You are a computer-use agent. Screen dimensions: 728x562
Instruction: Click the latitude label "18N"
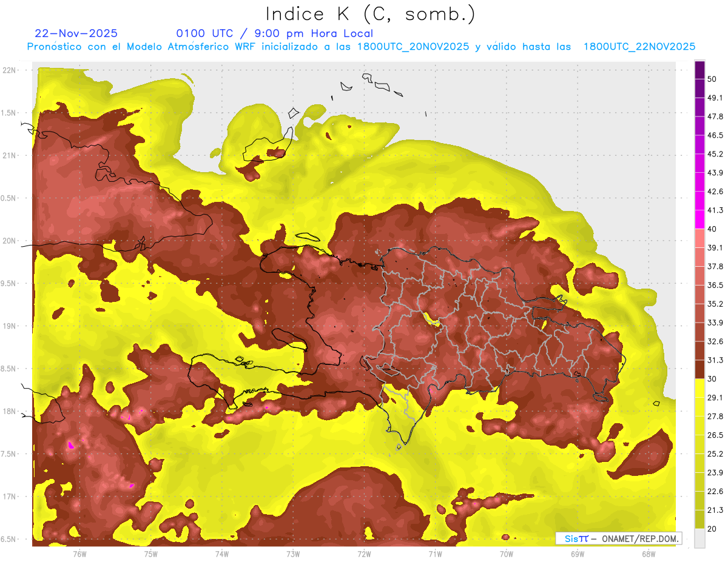click(9, 411)
